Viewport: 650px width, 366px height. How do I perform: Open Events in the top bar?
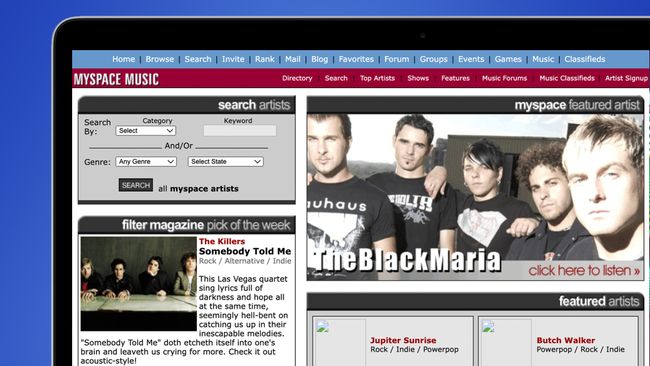click(x=471, y=59)
